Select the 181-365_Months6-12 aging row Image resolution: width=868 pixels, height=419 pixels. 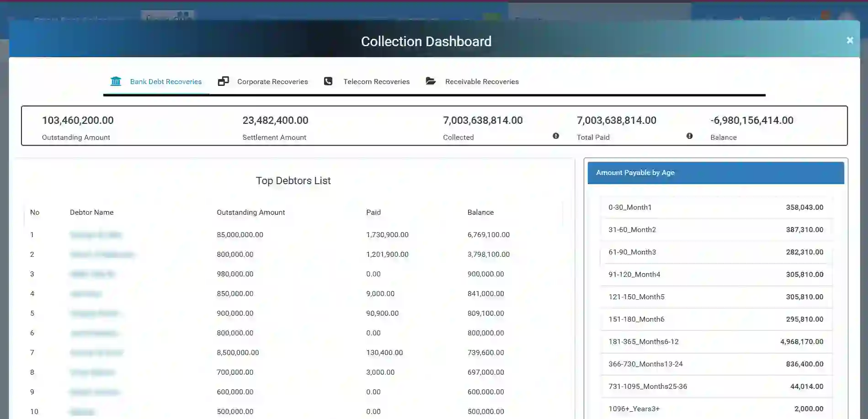[715, 341]
